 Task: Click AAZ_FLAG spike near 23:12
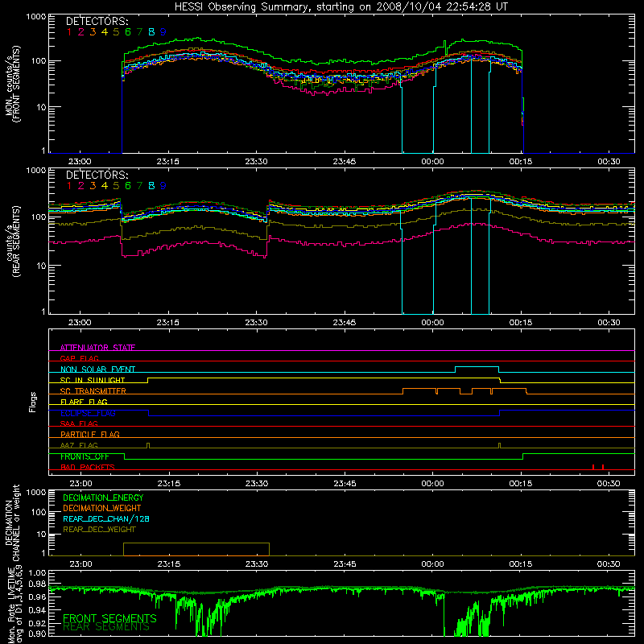[x=148, y=445]
